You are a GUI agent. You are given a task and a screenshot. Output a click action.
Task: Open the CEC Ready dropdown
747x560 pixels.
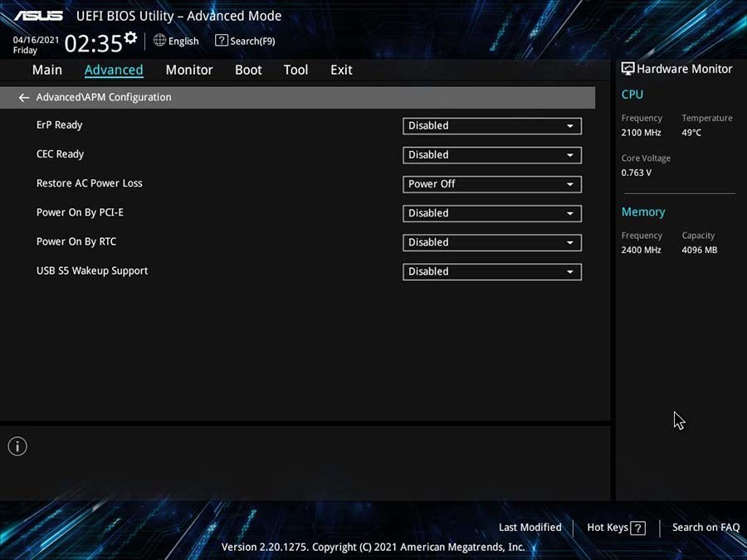point(491,155)
